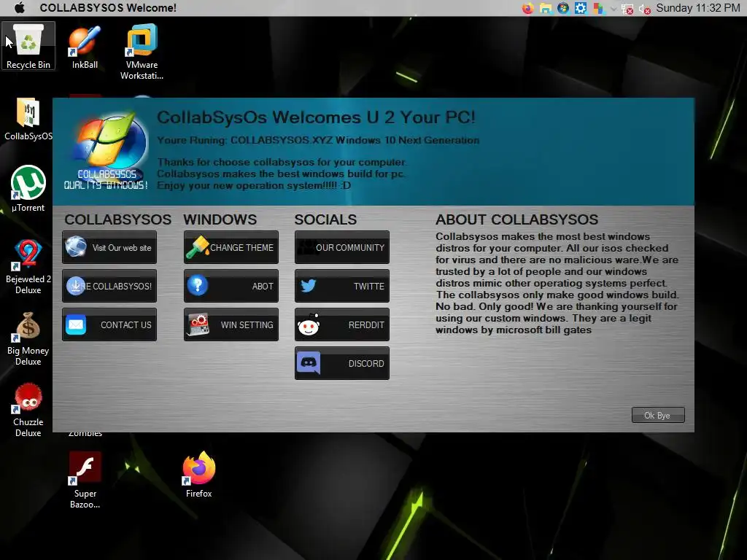
Task: Click the muted volume tray icon
Action: pos(645,9)
